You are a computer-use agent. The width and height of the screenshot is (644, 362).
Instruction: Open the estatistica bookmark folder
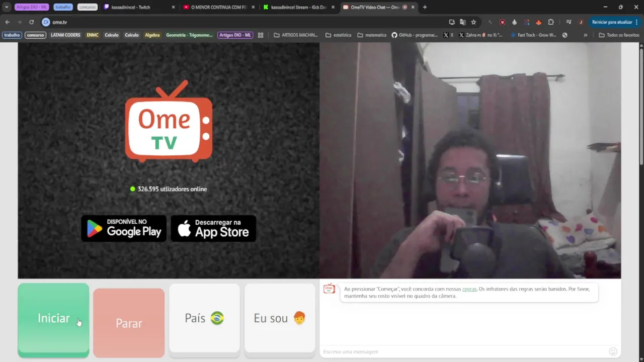[338, 35]
